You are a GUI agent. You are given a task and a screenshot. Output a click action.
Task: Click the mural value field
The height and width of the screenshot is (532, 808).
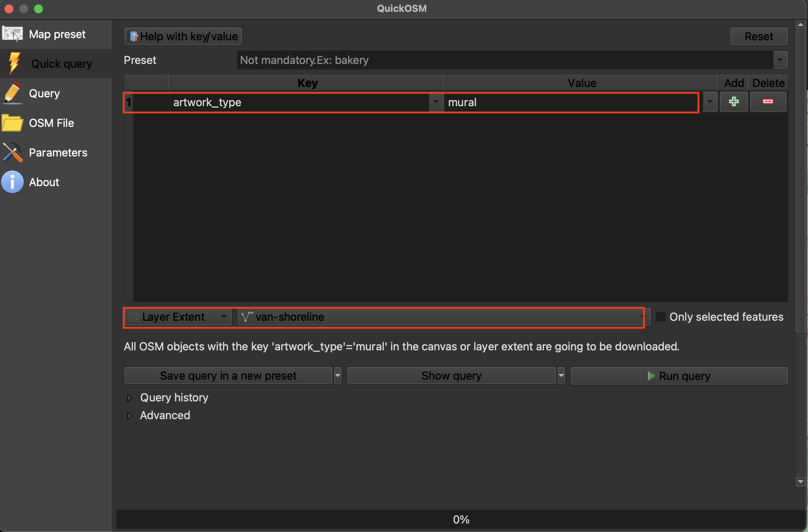point(573,102)
